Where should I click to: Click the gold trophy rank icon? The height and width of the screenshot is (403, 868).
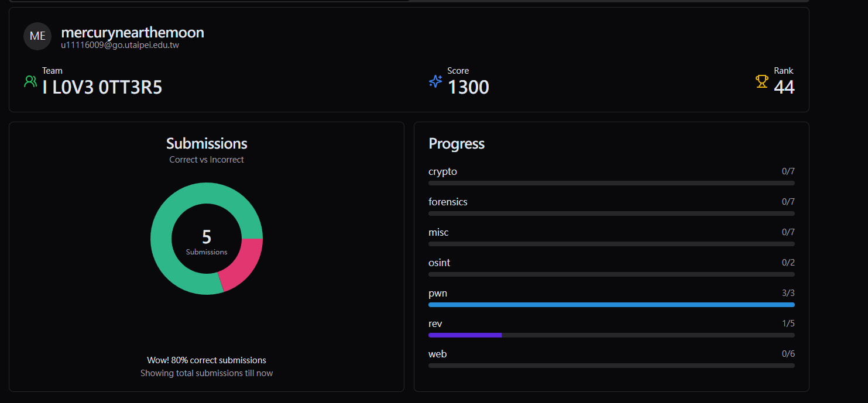[761, 81]
